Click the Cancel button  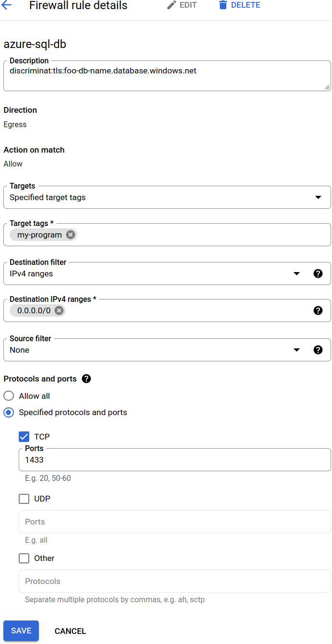pos(70,631)
